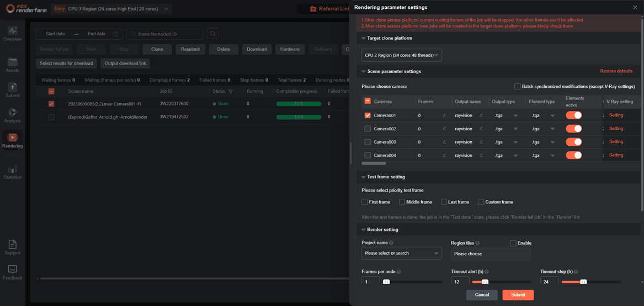Screen dimensions: 644x306
Task: Click the search magnifier icon
Action: 212,34
